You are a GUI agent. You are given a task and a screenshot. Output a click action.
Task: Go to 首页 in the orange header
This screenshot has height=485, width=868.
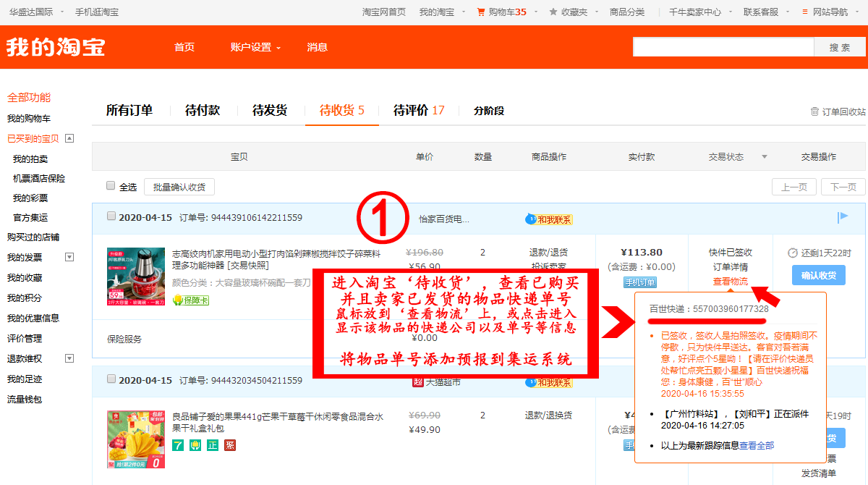click(x=184, y=47)
